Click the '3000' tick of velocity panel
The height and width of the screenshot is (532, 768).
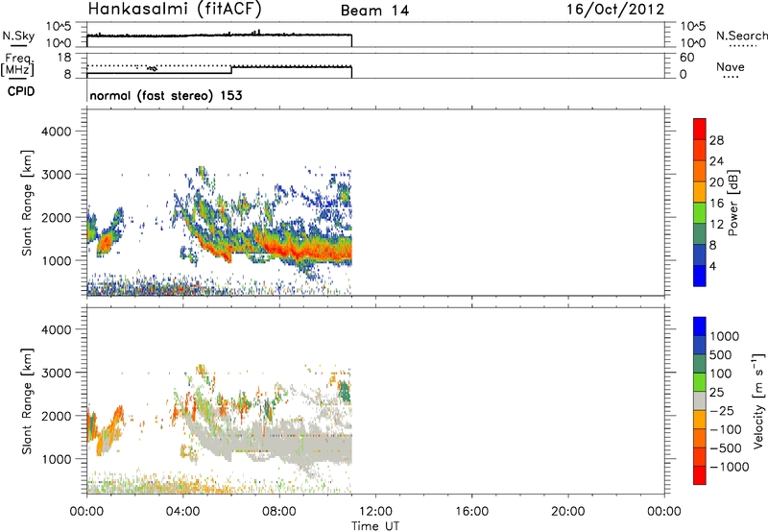(57, 373)
